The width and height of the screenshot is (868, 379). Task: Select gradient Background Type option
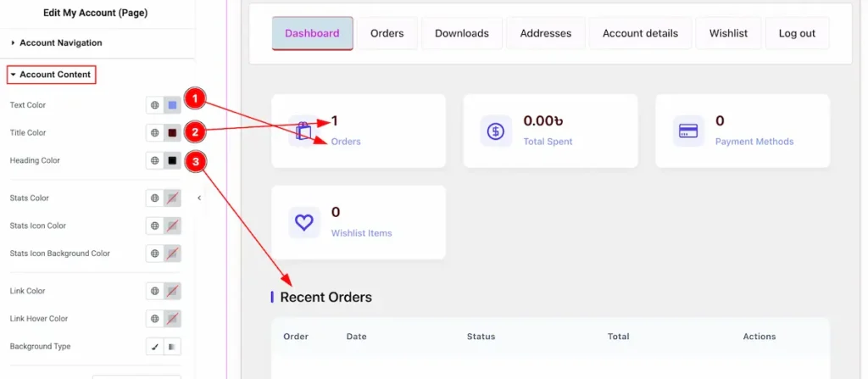point(172,347)
